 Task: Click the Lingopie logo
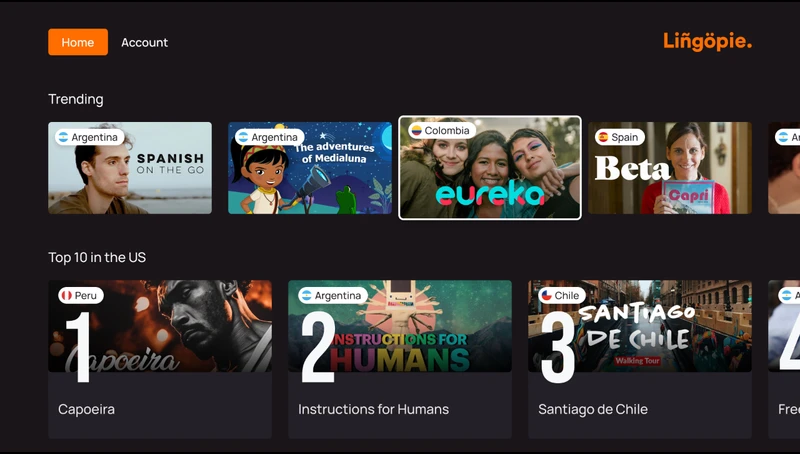[707, 41]
